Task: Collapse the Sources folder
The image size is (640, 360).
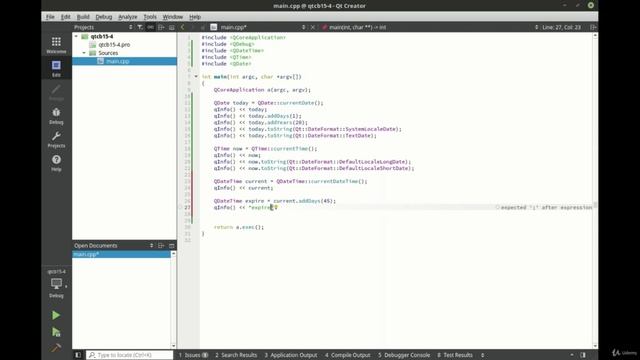Action: coord(84,53)
